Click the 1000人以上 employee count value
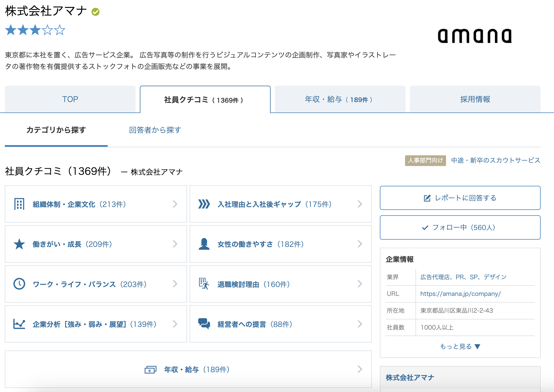 437,327
